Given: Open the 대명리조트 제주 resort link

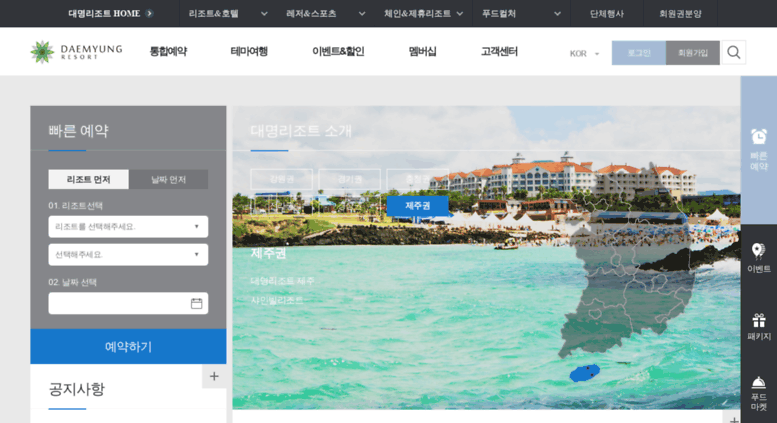Looking at the screenshot, I should 282,281.
